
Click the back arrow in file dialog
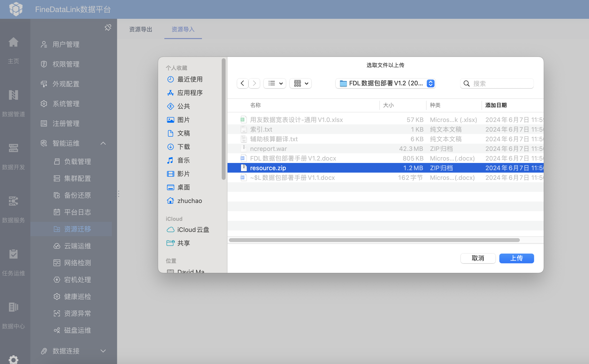(x=242, y=83)
